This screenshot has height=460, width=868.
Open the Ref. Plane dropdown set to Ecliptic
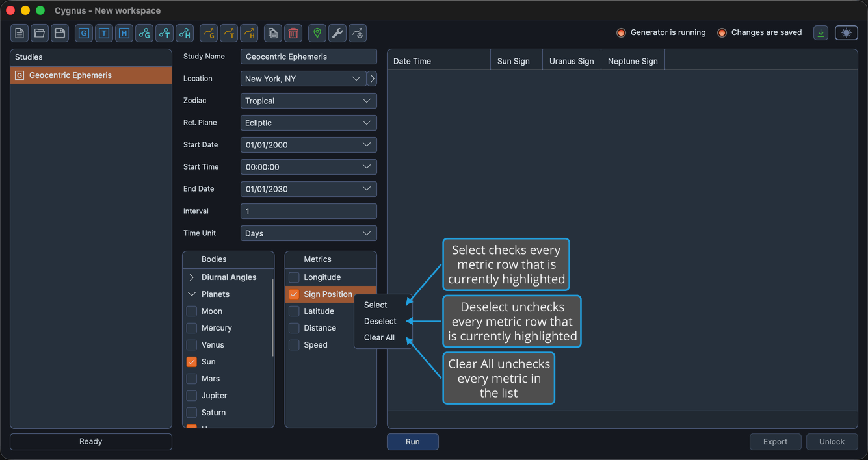[308, 123]
